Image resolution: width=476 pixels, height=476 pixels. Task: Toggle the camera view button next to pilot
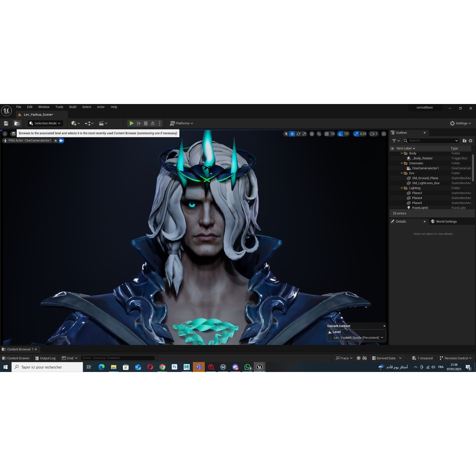(61, 141)
